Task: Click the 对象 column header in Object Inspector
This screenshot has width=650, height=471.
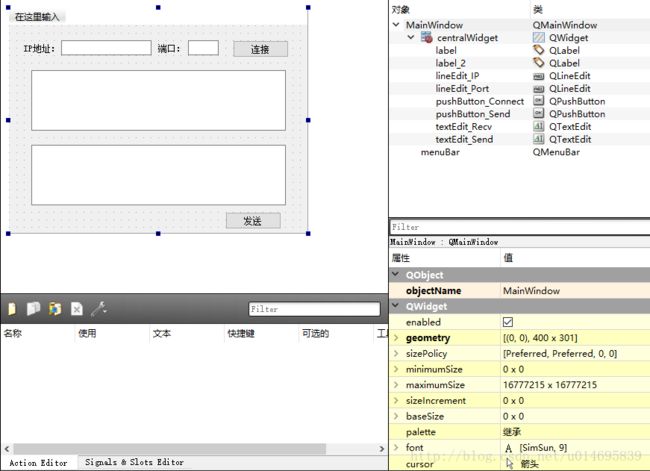Action: point(401,10)
